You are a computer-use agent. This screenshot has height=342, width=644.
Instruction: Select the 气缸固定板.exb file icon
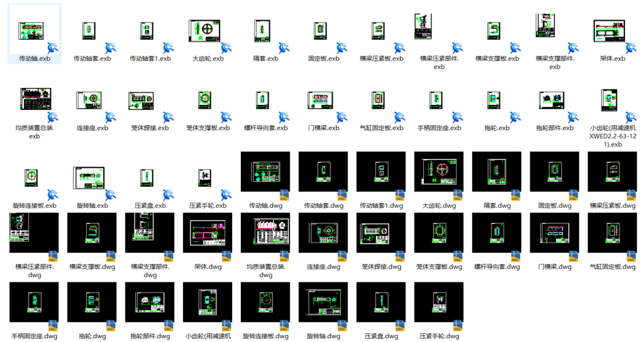point(378,100)
